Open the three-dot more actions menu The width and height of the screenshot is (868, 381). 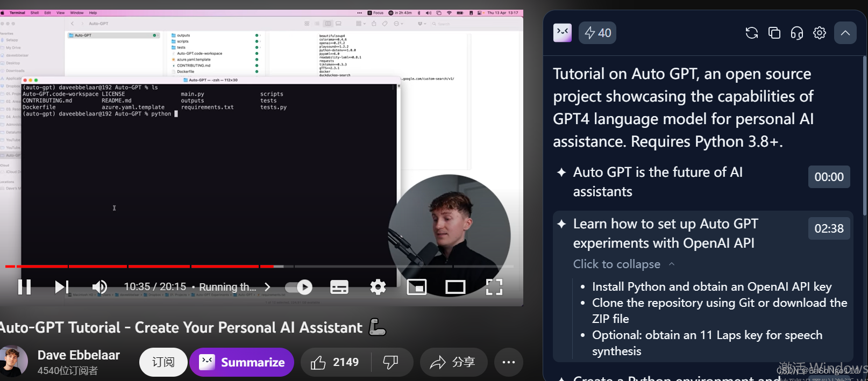click(x=509, y=362)
